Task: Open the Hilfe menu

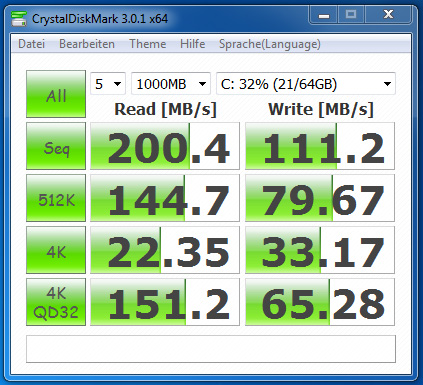Action: 193,44
